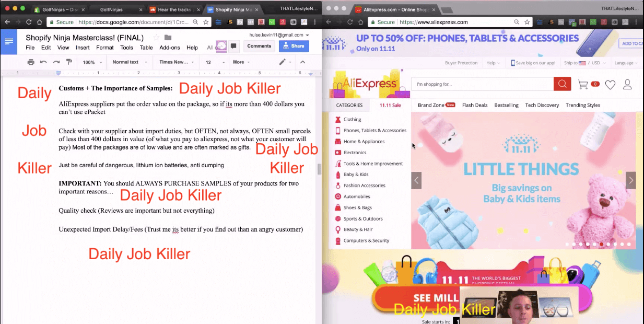Show the next banner slide on AliExpress
Screen dimensions: 644x324
click(x=631, y=180)
